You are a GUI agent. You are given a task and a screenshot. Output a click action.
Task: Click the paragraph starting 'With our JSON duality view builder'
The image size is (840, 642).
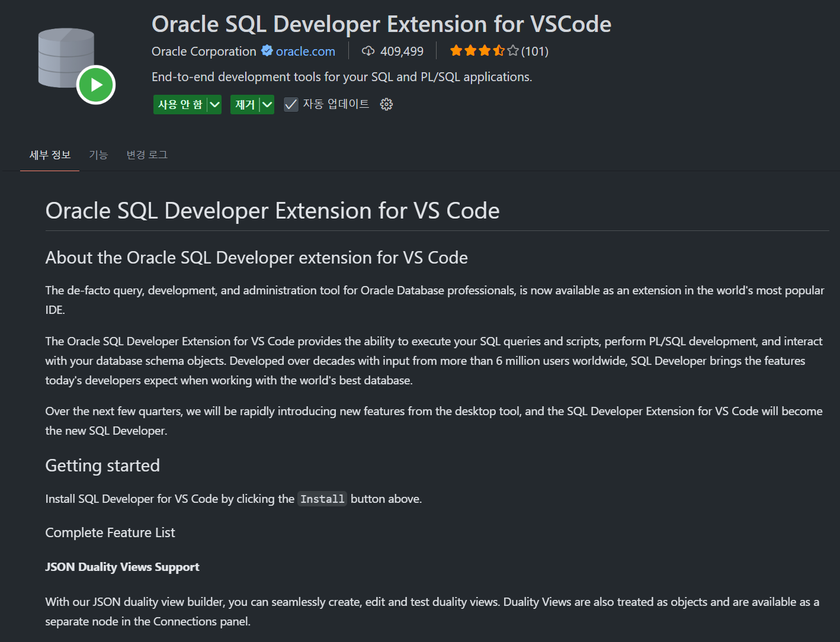click(432, 611)
